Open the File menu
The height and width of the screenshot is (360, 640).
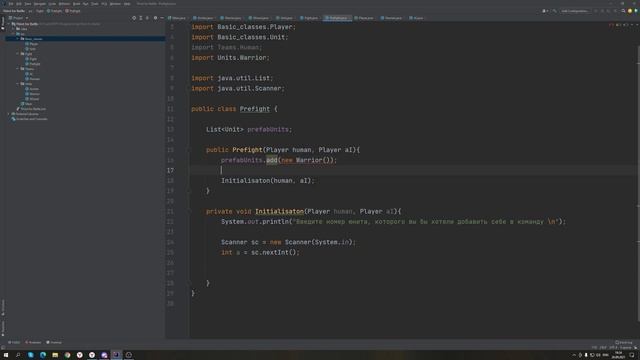pos(11,4)
